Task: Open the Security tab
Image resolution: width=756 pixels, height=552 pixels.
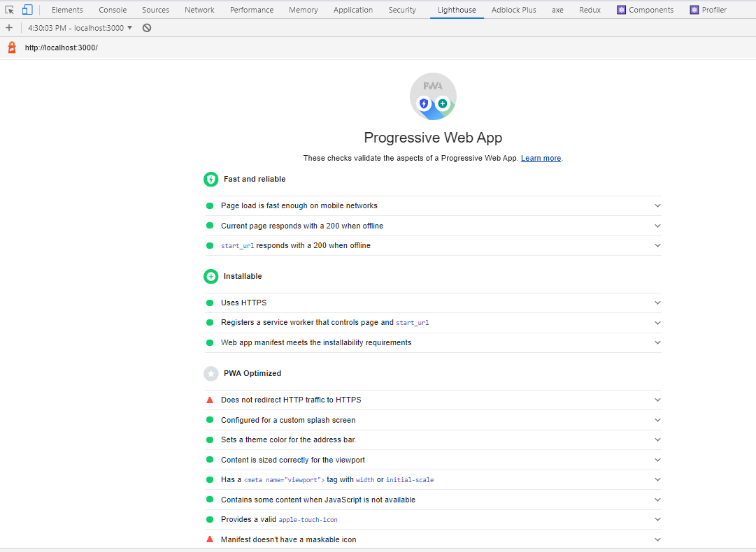Action: pyautogui.click(x=402, y=10)
